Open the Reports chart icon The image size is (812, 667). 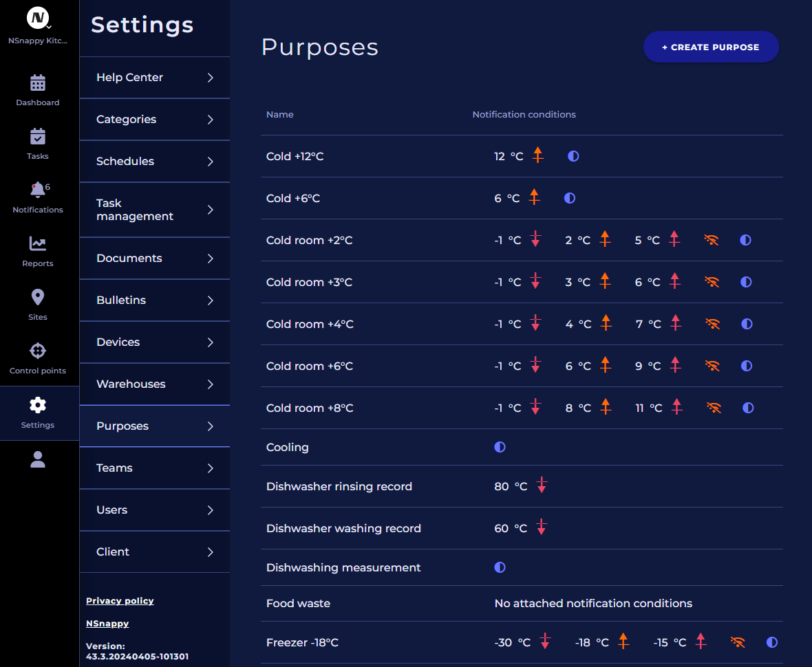(38, 244)
